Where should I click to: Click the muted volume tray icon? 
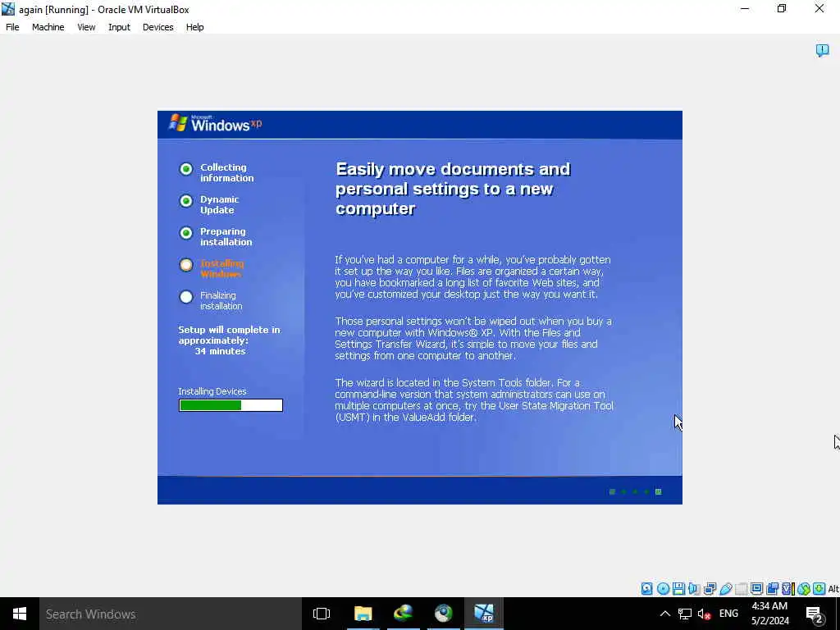[x=704, y=614]
